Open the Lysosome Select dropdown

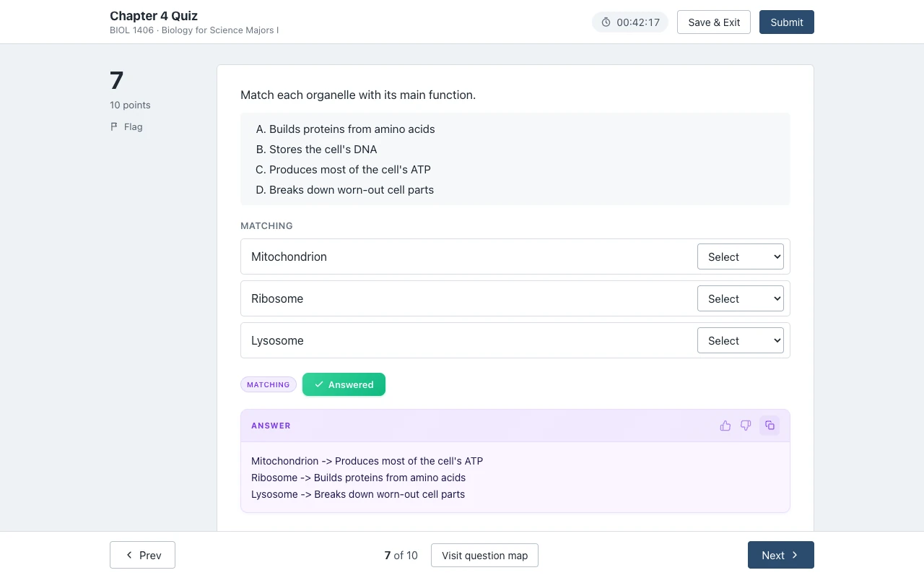point(741,340)
